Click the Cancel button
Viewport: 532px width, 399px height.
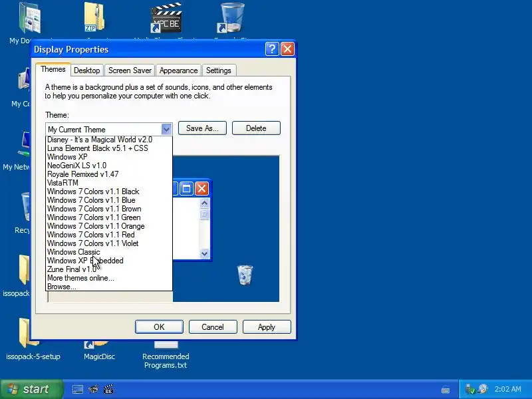[x=213, y=327]
